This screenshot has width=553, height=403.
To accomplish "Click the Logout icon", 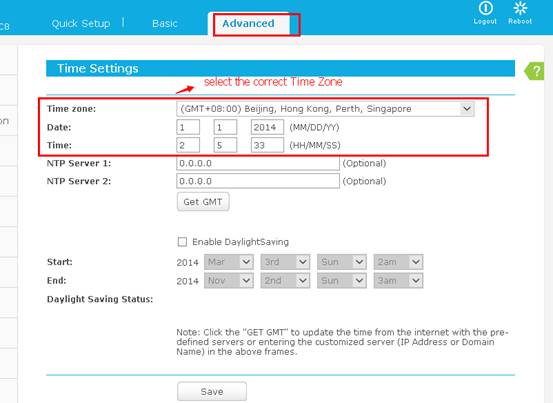I will 485,8.
